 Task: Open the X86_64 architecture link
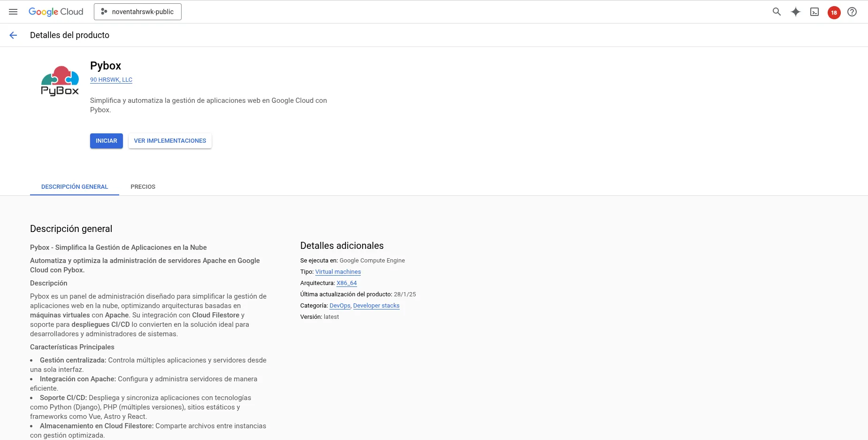click(347, 283)
